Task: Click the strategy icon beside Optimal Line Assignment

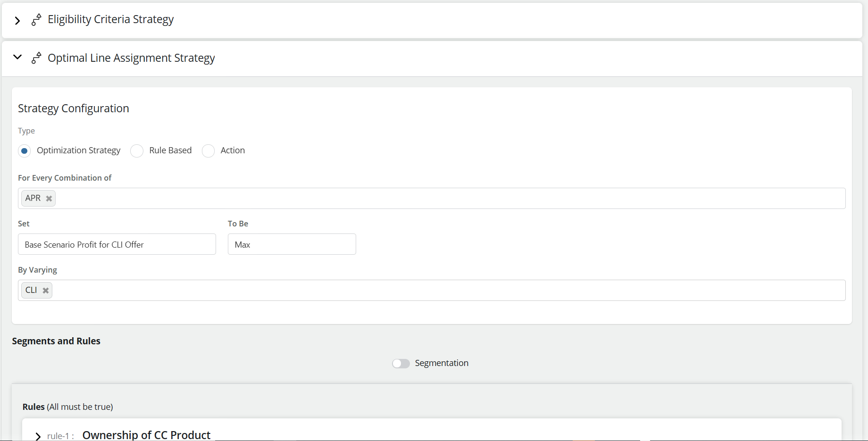Action: (36, 58)
